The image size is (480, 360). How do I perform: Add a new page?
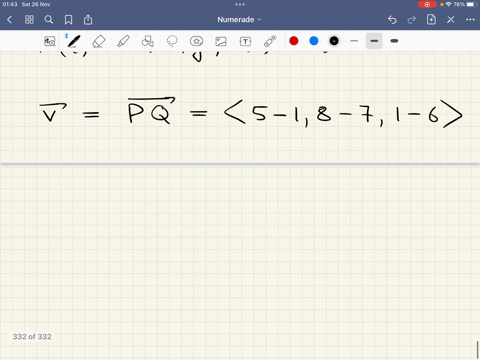431,20
